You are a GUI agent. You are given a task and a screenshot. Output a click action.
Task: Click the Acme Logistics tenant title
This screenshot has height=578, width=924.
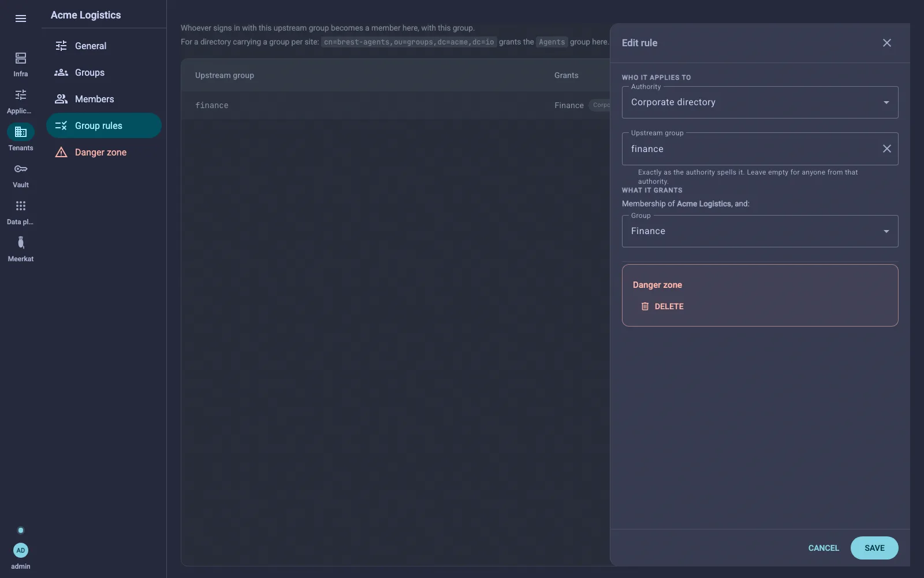86,15
